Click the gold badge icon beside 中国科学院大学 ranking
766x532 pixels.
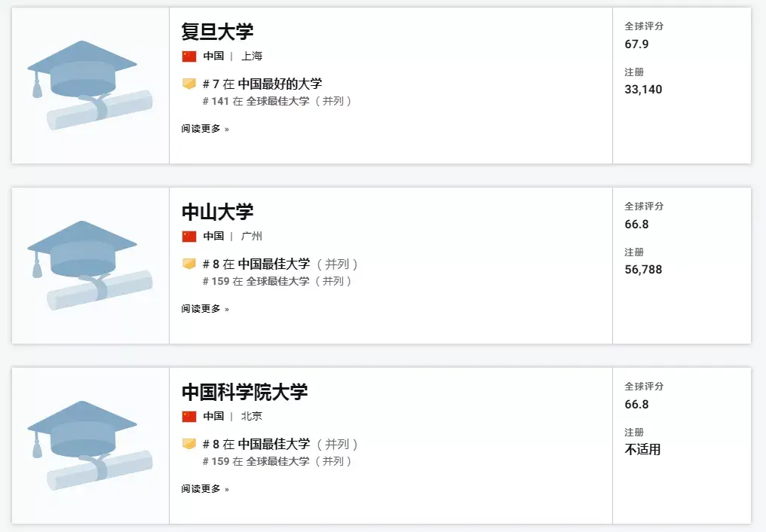click(x=189, y=444)
